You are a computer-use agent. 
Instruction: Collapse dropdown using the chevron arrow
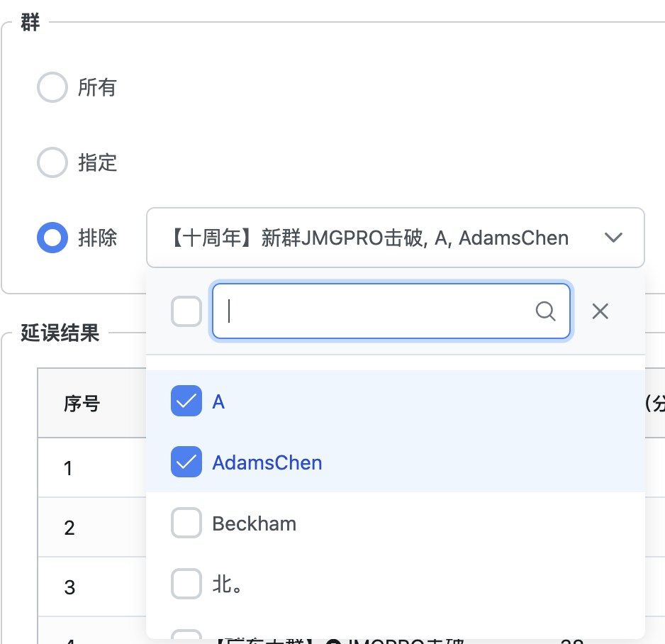click(x=613, y=238)
